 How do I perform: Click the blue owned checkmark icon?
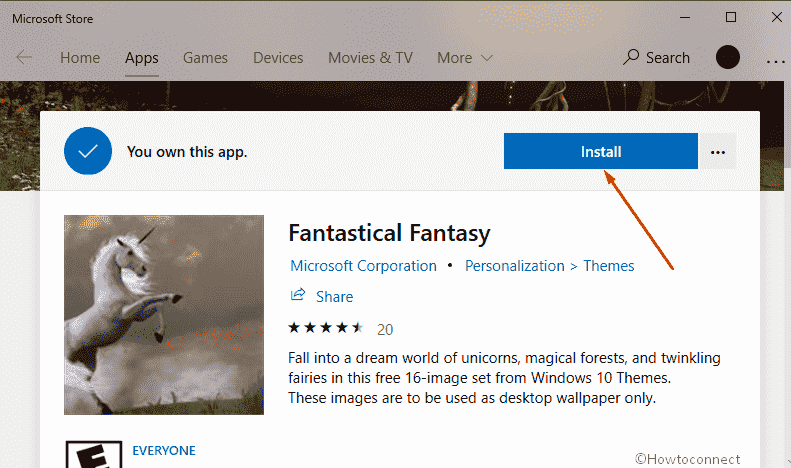point(88,151)
